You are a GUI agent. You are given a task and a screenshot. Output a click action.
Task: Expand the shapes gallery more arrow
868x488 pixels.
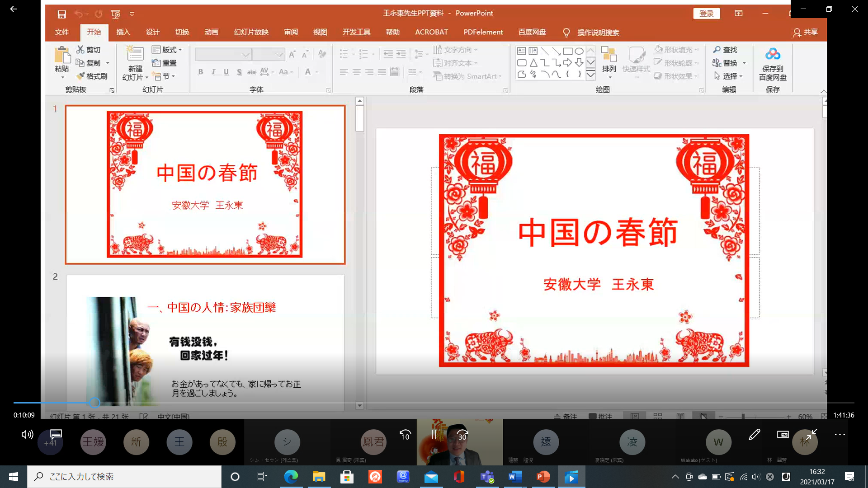tap(590, 75)
